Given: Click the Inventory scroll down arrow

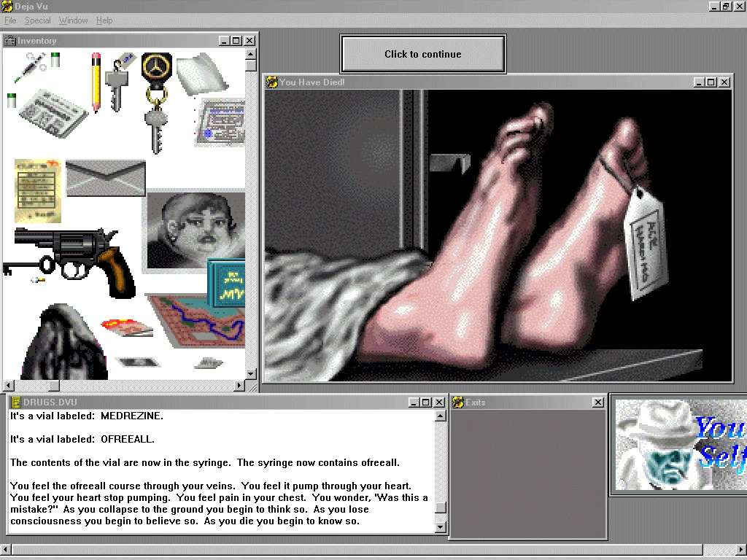Looking at the screenshot, I should click(251, 374).
